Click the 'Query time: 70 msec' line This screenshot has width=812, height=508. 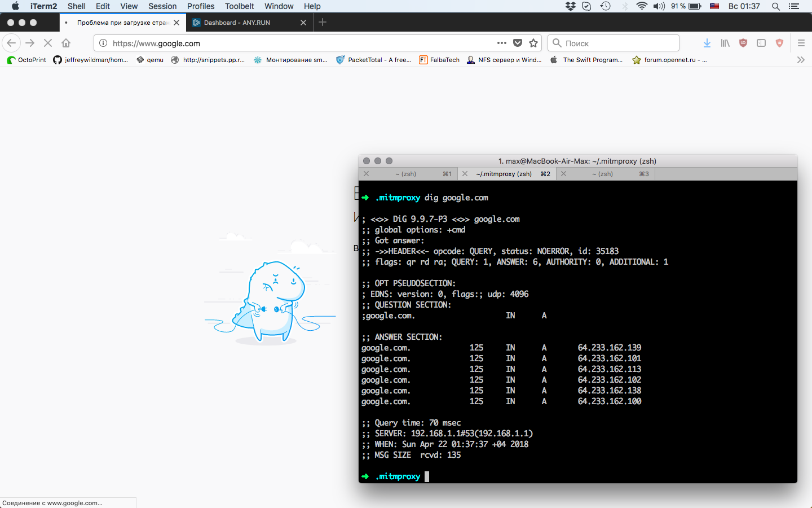click(411, 423)
